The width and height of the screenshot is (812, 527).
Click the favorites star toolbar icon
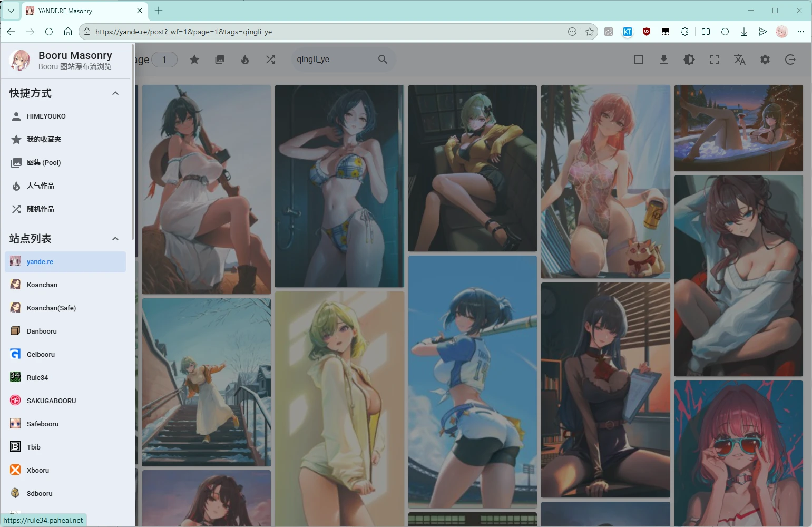194,60
